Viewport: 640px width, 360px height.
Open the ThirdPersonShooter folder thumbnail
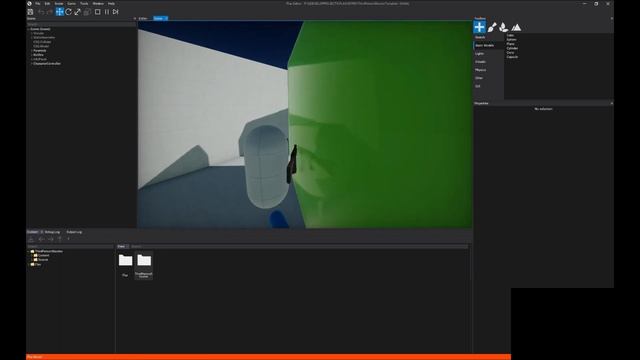pos(144,266)
